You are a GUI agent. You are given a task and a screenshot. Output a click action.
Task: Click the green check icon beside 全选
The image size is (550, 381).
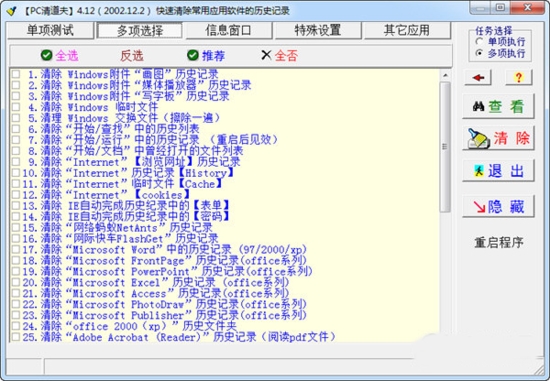click(47, 55)
